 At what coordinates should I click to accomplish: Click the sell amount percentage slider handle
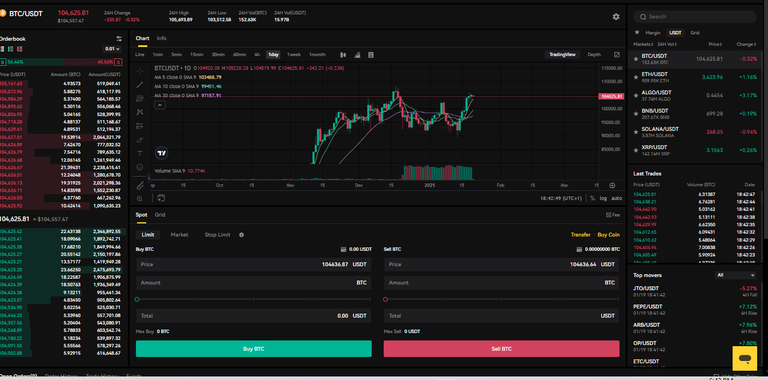[385, 299]
